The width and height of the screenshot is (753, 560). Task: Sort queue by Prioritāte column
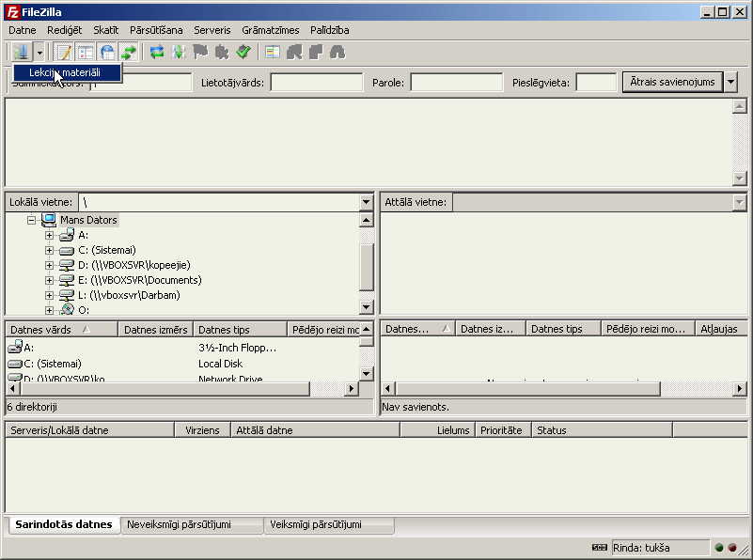pos(503,430)
